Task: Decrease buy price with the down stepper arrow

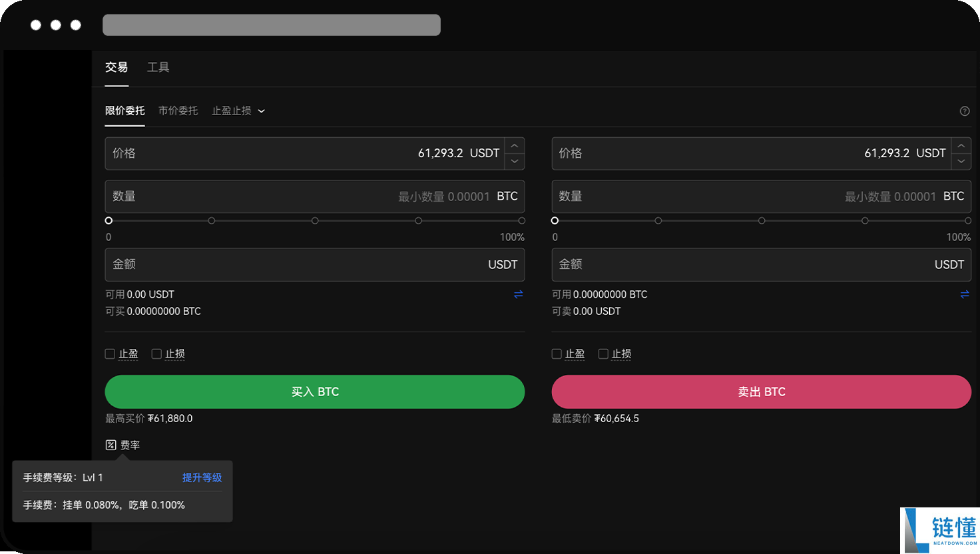Action: pos(515,161)
